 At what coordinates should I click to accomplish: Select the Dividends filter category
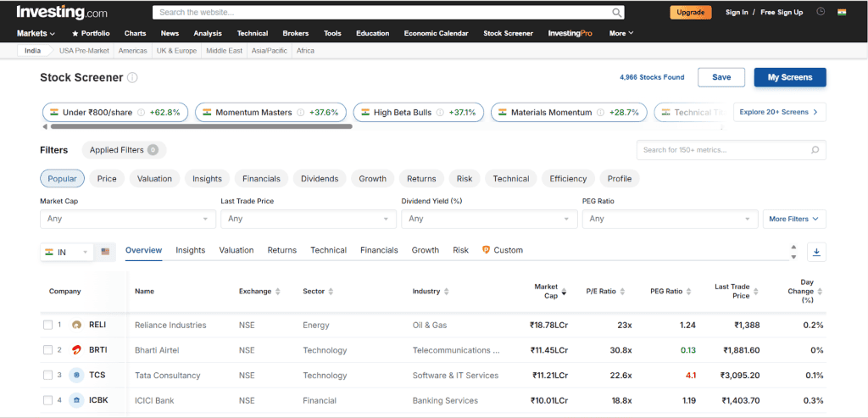coord(320,179)
